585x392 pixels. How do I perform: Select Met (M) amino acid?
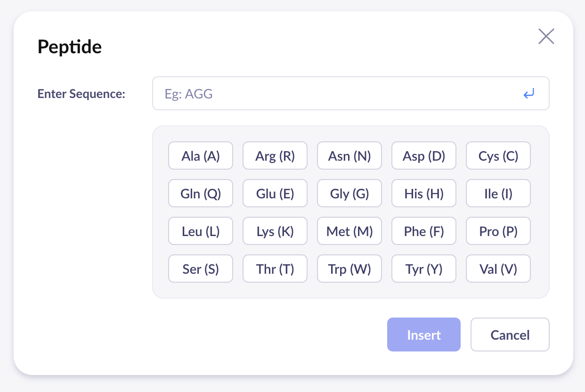click(x=349, y=231)
